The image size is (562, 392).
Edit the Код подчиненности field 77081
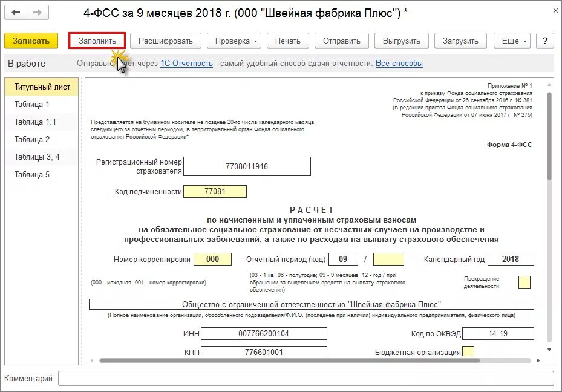pyautogui.click(x=215, y=191)
